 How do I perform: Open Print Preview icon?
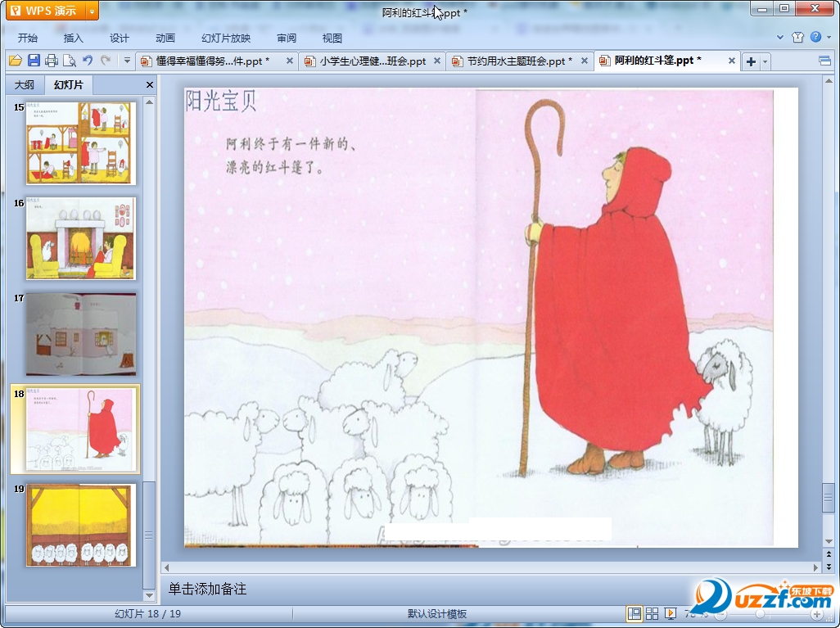(x=69, y=61)
